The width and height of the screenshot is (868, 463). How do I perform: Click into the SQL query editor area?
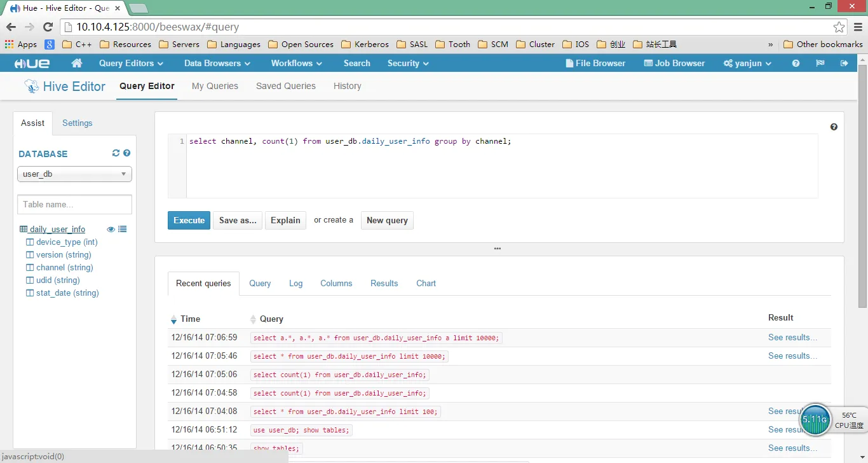point(502,166)
